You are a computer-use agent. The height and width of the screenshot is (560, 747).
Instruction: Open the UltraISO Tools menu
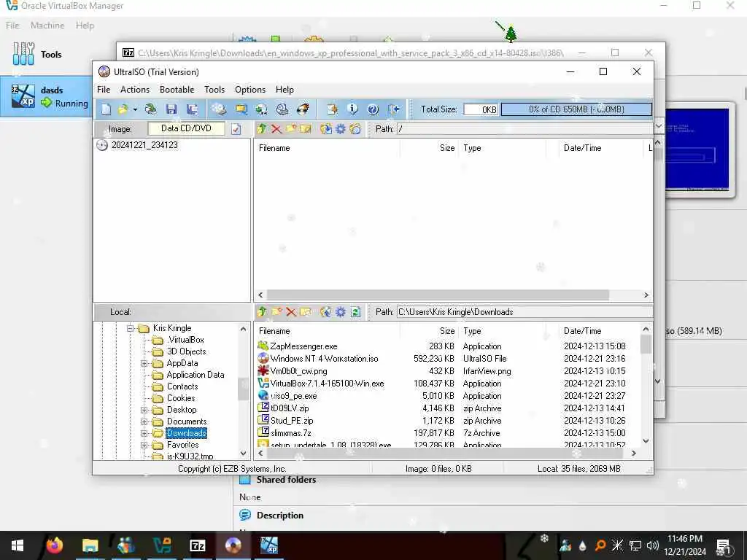pos(214,90)
